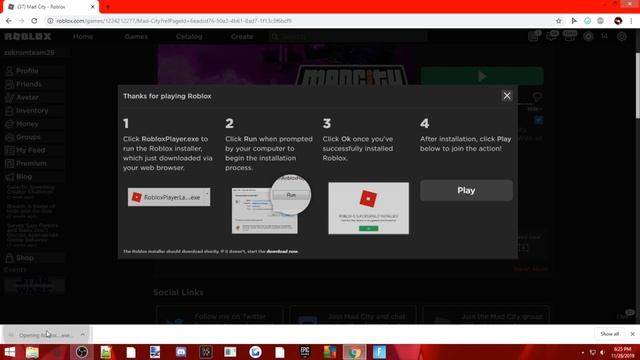
Task: Click Show all downloads
Action: point(609,334)
